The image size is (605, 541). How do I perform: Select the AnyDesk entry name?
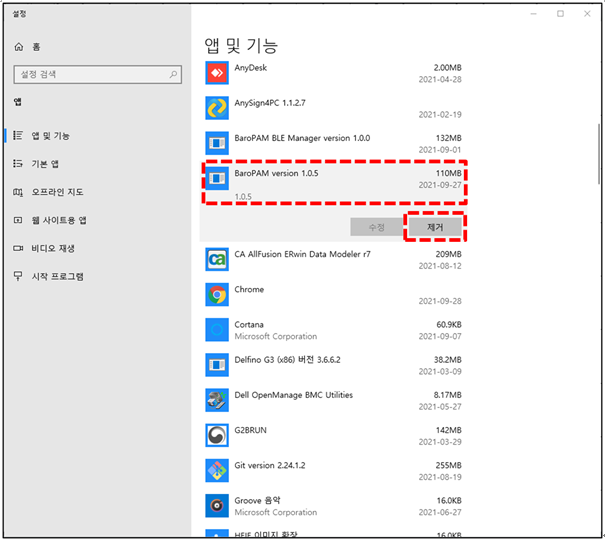tap(251, 68)
